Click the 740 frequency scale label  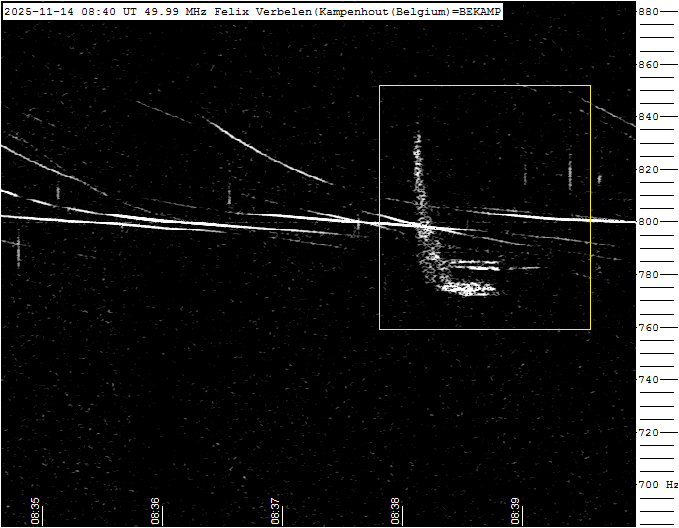pyautogui.click(x=649, y=380)
